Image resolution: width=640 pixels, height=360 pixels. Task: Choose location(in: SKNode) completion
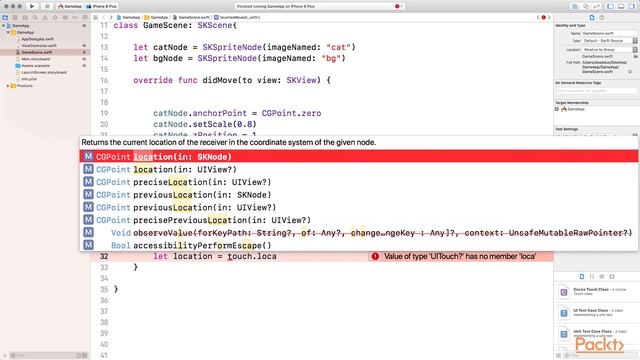(x=359, y=157)
